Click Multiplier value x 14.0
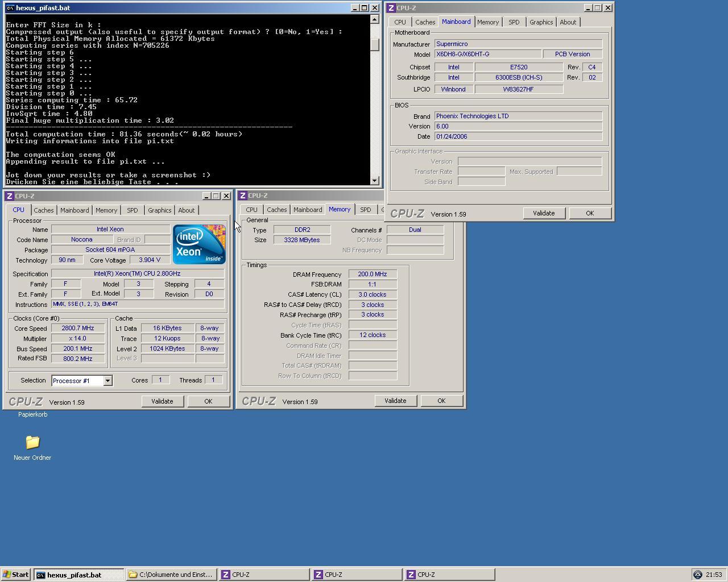 78,338
